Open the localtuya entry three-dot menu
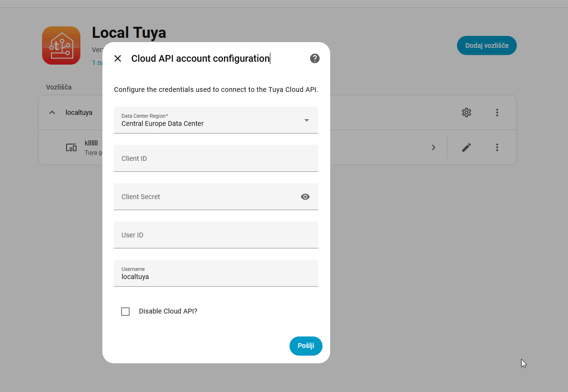 pos(497,112)
